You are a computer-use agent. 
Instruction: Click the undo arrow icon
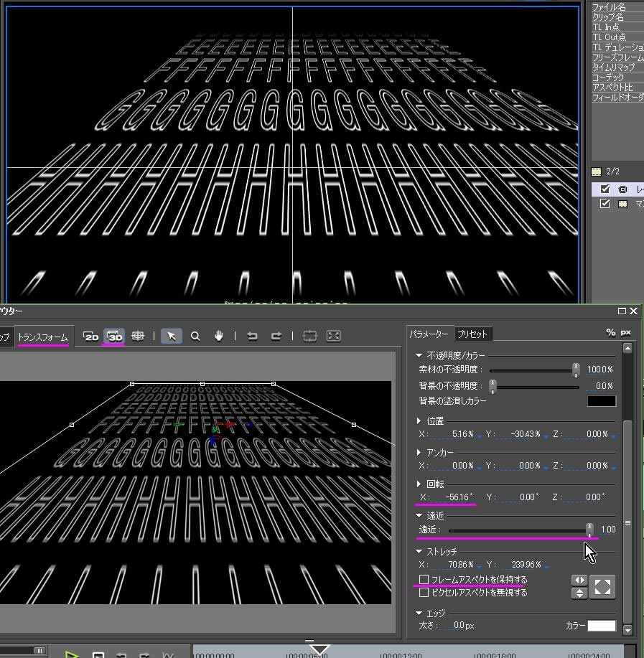click(x=252, y=336)
